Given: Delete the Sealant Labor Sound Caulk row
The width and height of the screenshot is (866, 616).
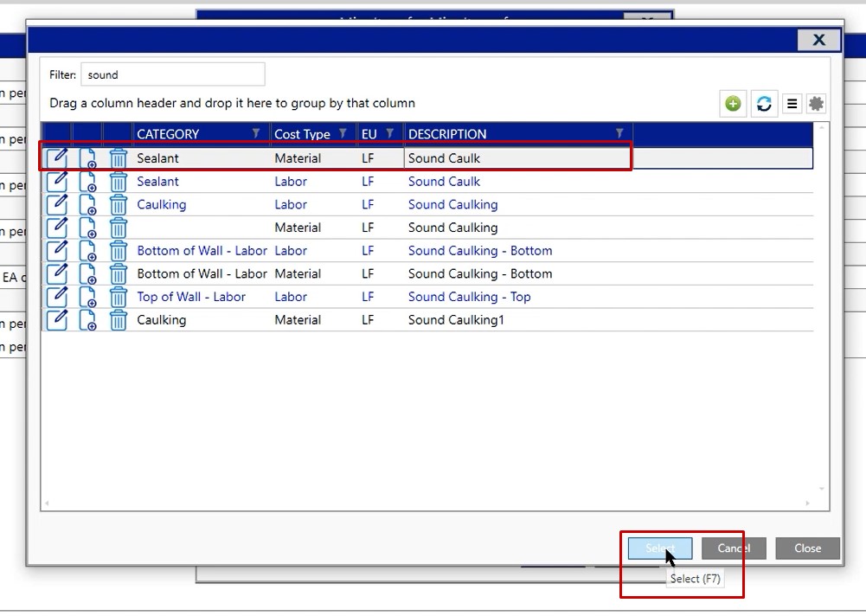Looking at the screenshot, I should 119,182.
